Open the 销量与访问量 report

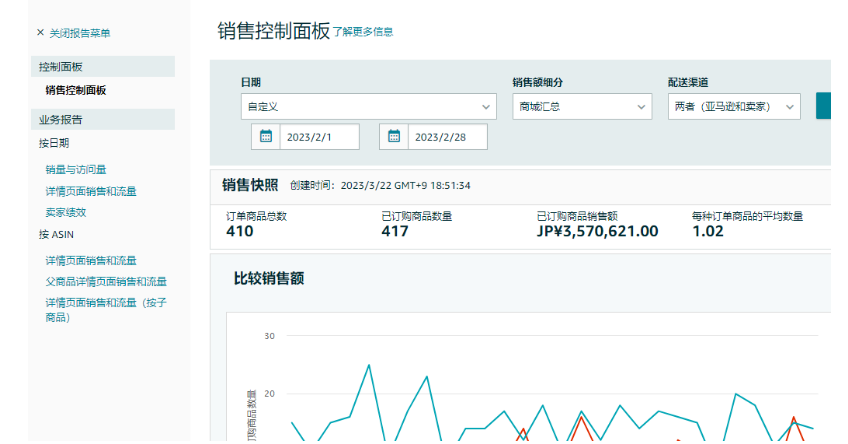pos(76,169)
